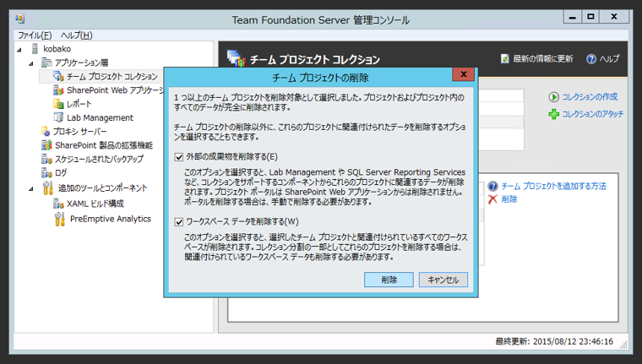Screen dimensions: 642x364
Task: Select the Lab Management tree item
Action: (x=100, y=117)
